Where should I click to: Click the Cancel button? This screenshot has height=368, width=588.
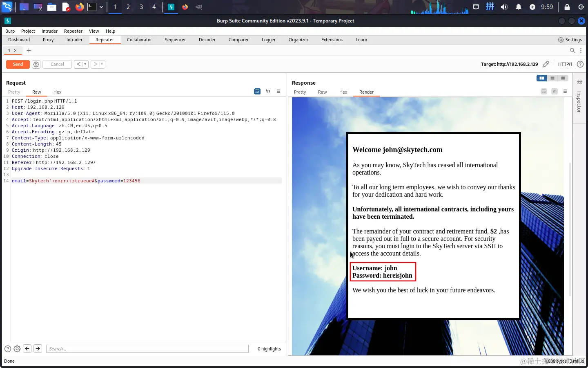coord(57,64)
